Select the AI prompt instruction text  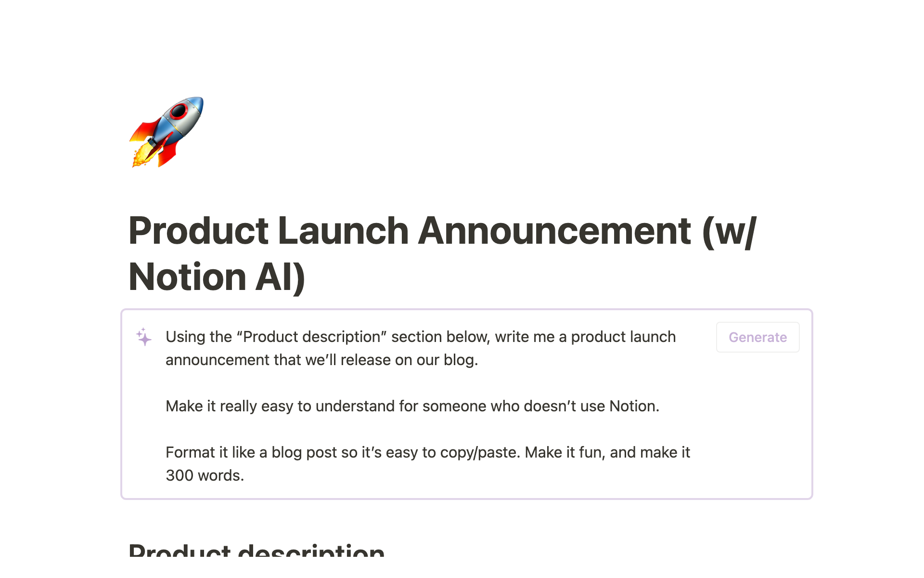coord(428,405)
